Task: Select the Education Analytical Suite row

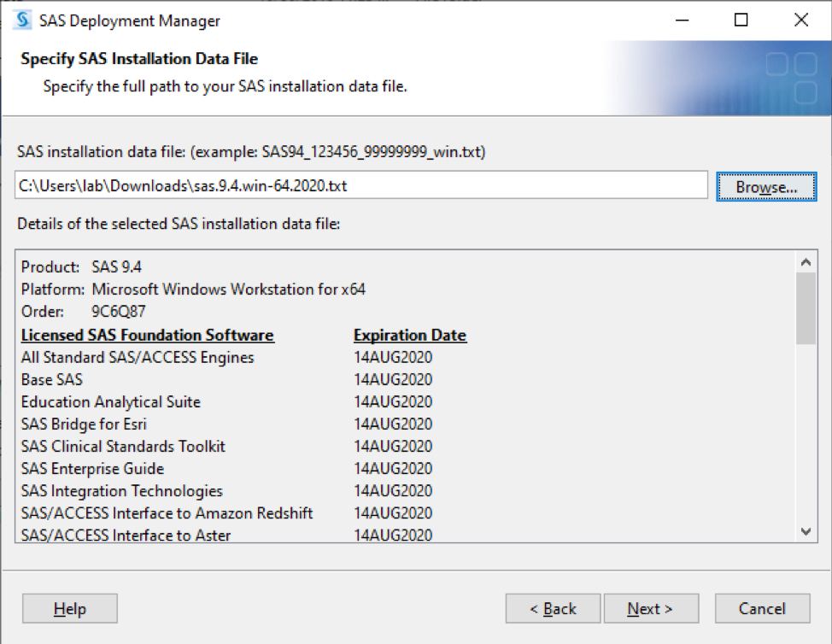Action: (x=227, y=401)
